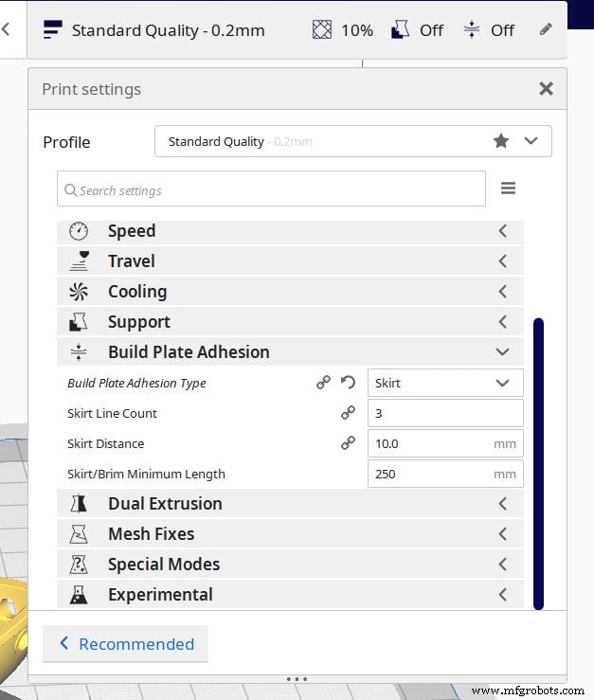
Task: Expand the Speed settings category
Action: pos(290,231)
